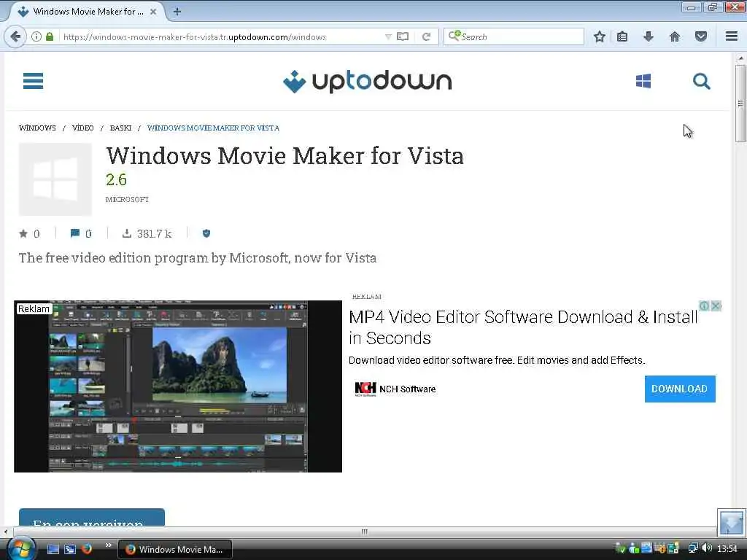Save page to Pocket
747x560 pixels.
pyautogui.click(x=701, y=36)
